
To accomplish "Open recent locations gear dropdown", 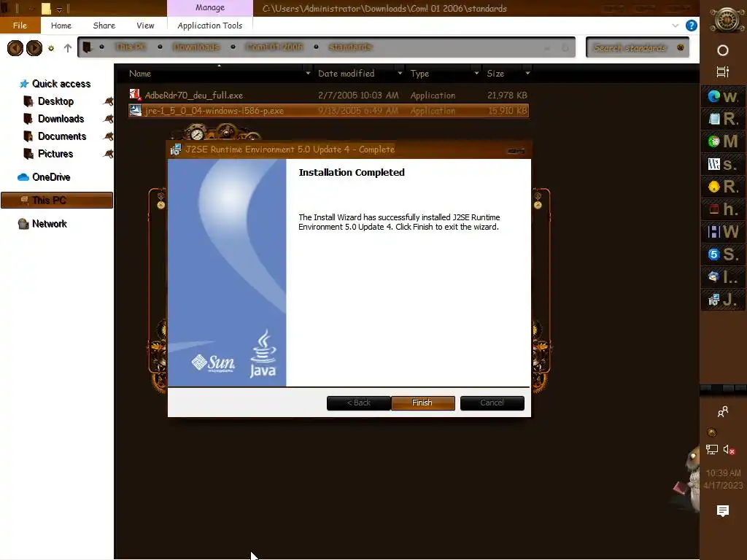I will click(51, 48).
